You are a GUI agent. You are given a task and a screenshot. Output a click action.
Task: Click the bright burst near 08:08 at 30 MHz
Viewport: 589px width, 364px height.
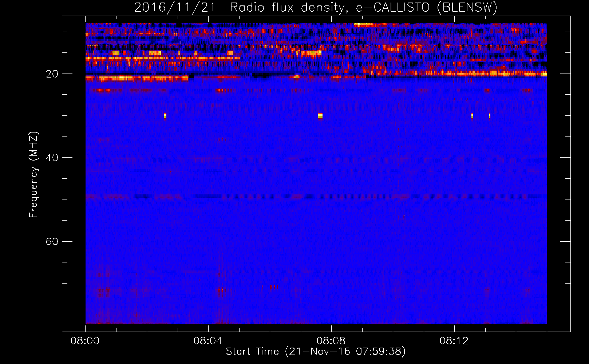coord(320,116)
